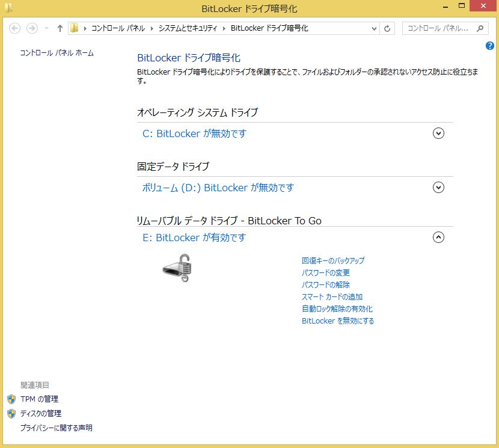Go back using the back arrow button

14,28
